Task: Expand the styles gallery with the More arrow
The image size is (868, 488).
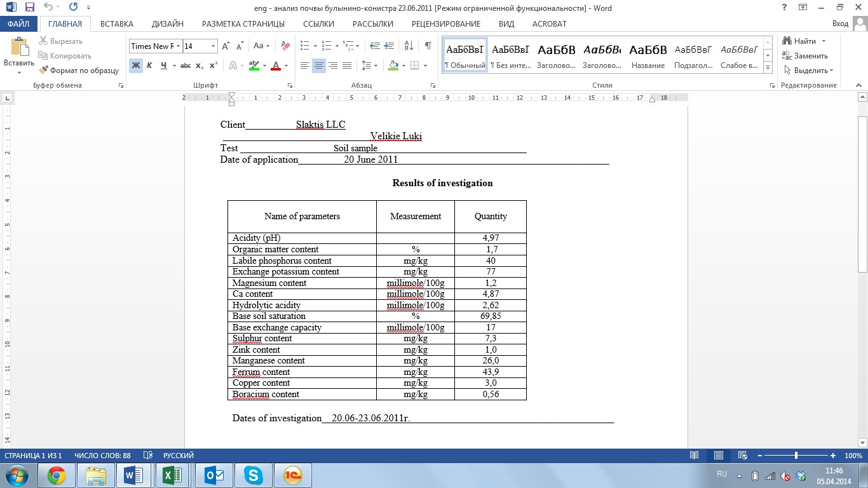Action: (x=768, y=68)
